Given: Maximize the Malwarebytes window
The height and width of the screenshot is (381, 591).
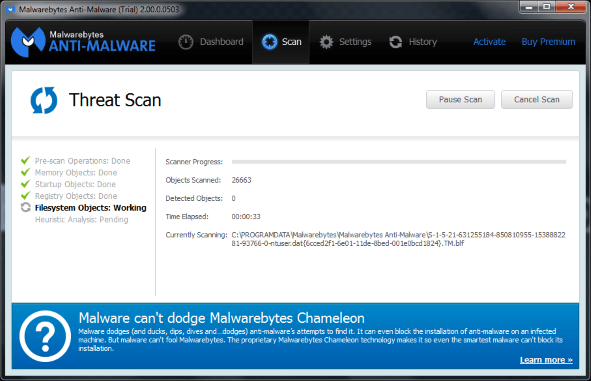Looking at the screenshot, I should pyautogui.click(x=547, y=7).
